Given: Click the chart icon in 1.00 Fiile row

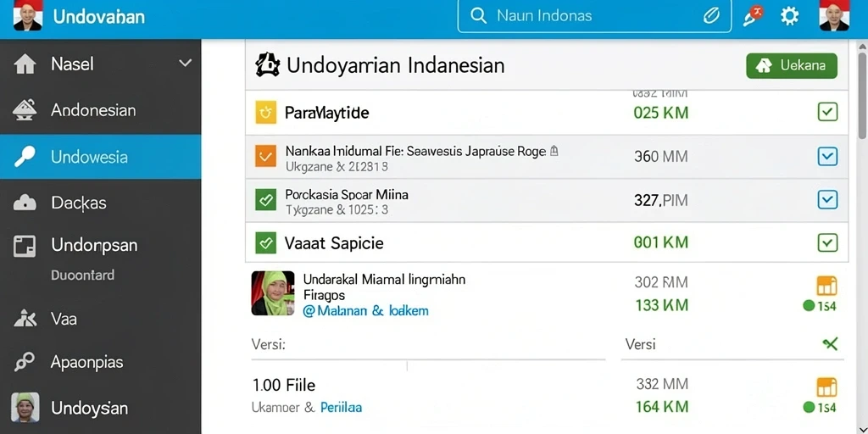Looking at the screenshot, I should pos(826,387).
